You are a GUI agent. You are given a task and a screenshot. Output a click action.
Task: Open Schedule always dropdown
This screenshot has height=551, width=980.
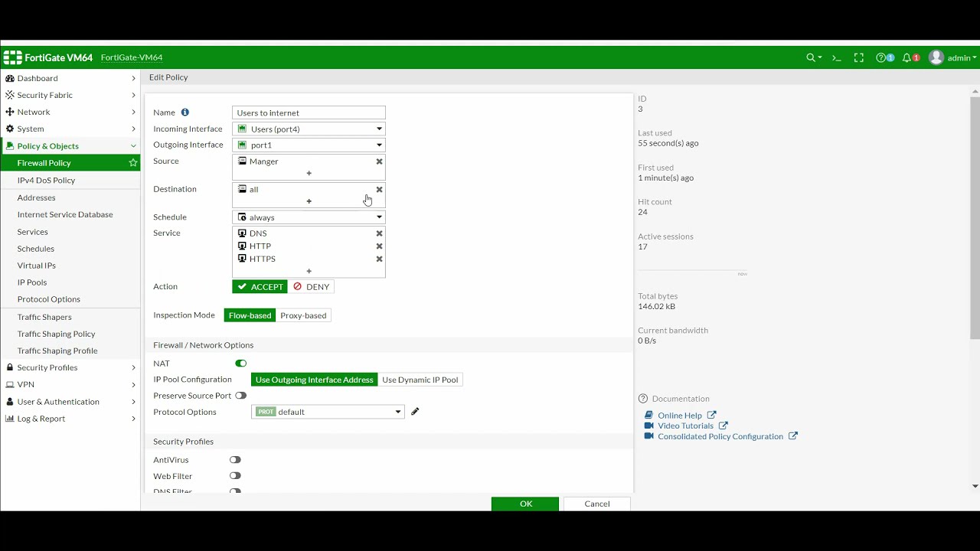point(309,217)
